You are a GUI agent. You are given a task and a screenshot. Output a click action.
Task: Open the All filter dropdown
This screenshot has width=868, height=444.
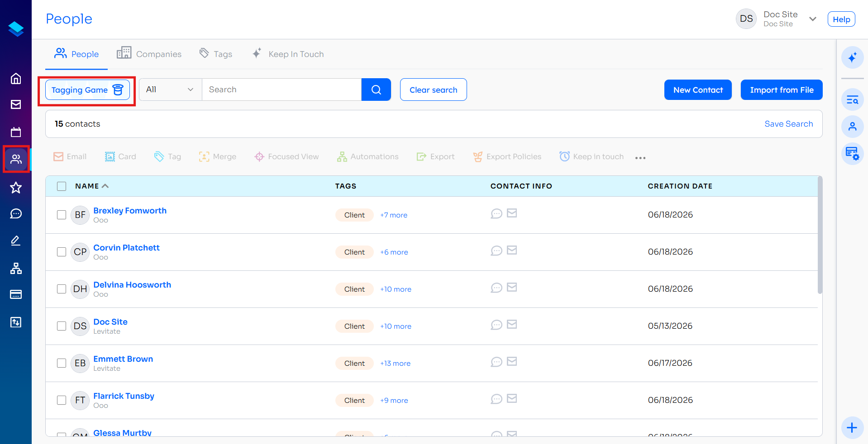click(x=170, y=90)
